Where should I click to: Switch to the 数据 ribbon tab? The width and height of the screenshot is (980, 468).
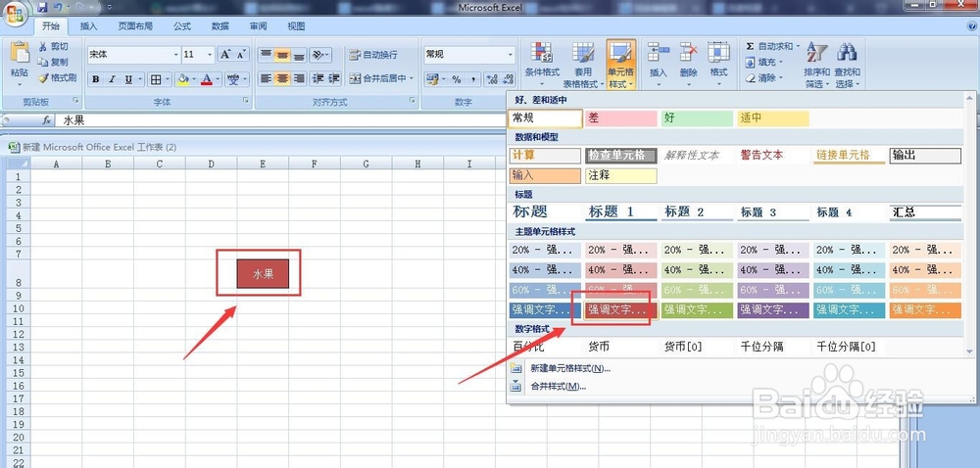pos(220,26)
